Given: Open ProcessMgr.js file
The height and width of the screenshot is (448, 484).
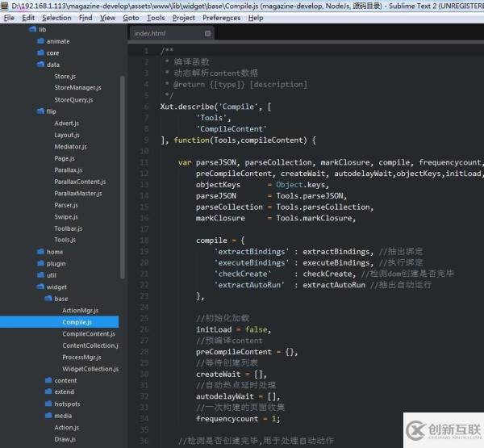Looking at the screenshot, I should point(81,358).
